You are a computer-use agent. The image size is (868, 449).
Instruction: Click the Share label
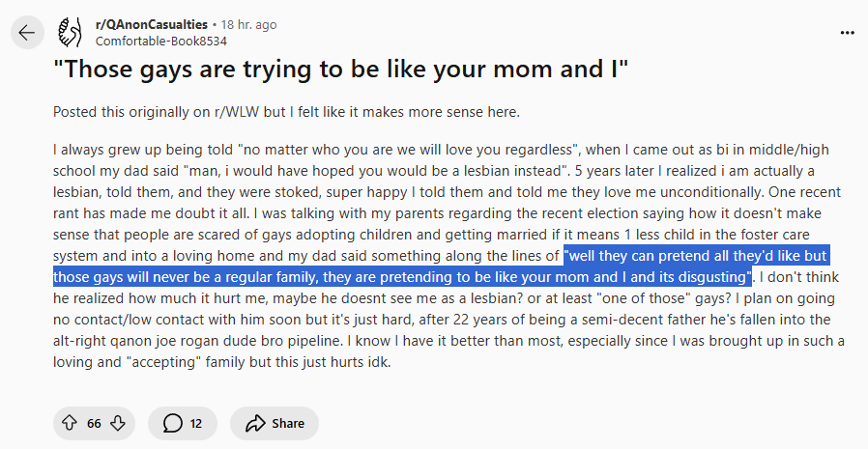tap(287, 423)
